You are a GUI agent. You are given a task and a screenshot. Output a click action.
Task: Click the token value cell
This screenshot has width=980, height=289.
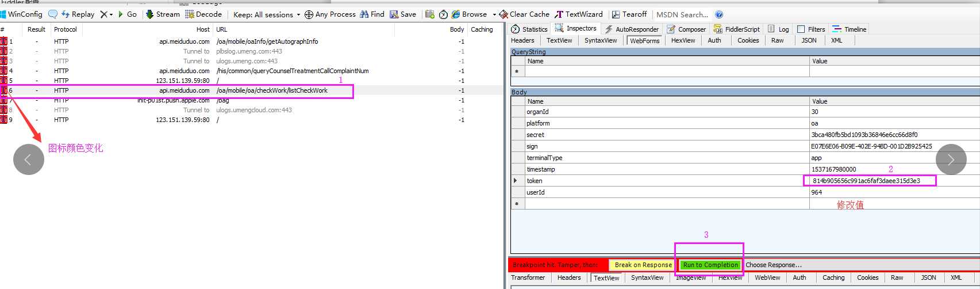click(894, 181)
